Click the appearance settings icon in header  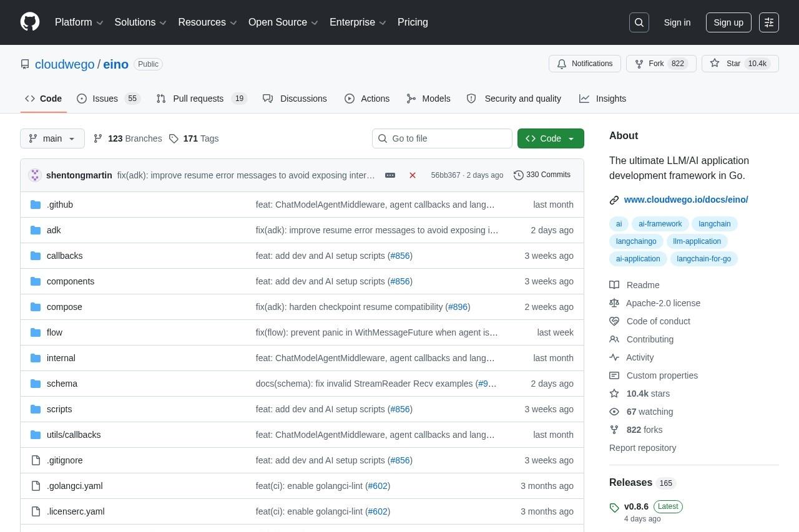pyautogui.click(x=769, y=22)
